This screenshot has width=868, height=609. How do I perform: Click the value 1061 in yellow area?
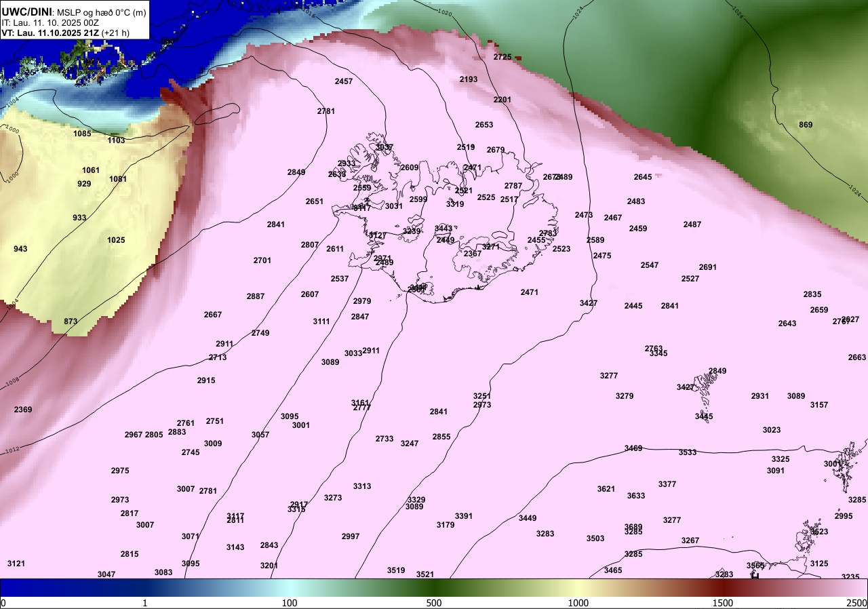pyautogui.click(x=91, y=170)
